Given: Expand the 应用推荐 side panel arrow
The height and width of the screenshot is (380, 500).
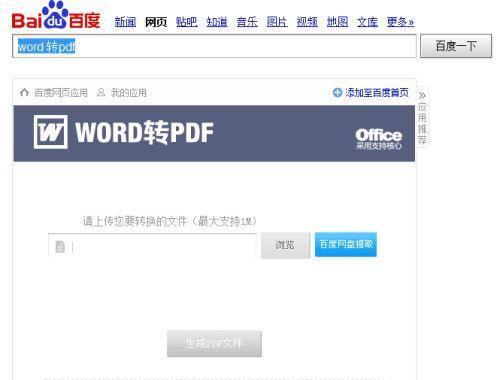Looking at the screenshot, I should [422, 95].
